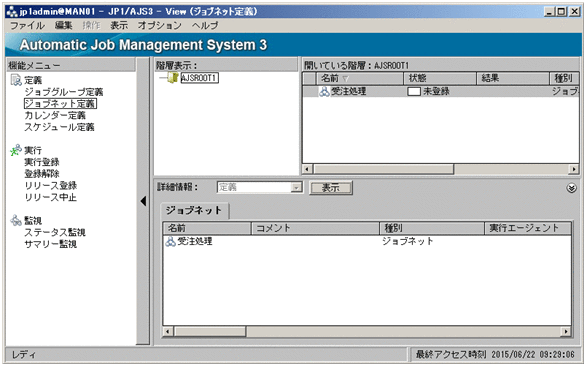
Task: Click left arrow of detail table scrollbar
Action: point(168,331)
